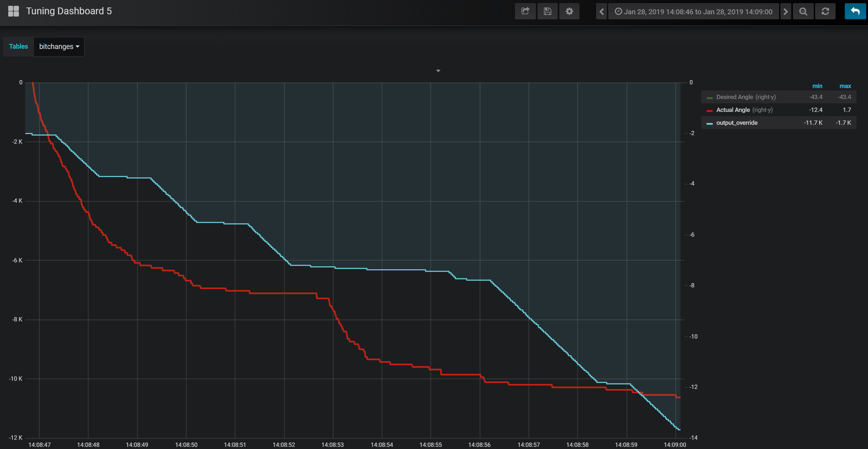Open dashboard settings gear
The width and height of the screenshot is (868, 449).
point(569,11)
